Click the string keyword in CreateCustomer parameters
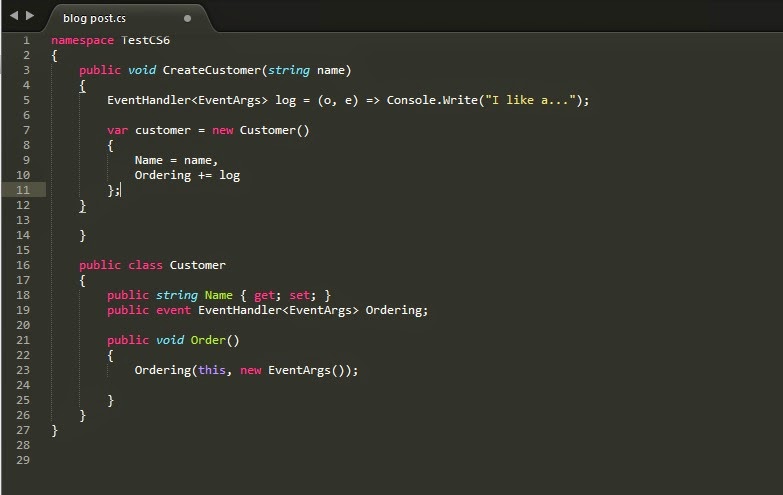 pyautogui.click(x=289, y=70)
